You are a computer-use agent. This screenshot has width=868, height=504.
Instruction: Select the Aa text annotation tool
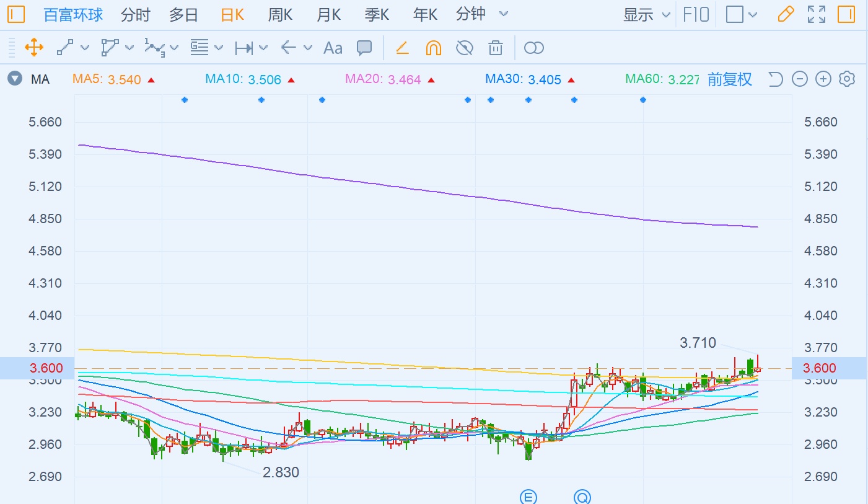tap(333, 48)
